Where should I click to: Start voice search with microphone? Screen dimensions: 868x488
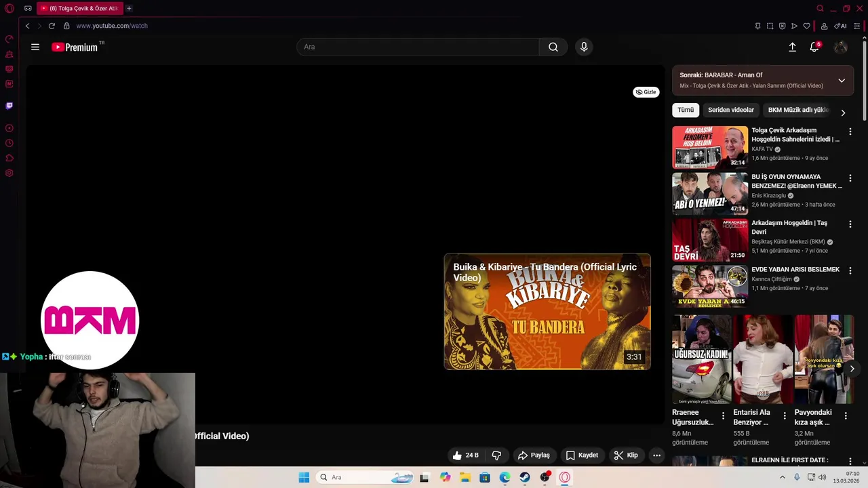584,47
